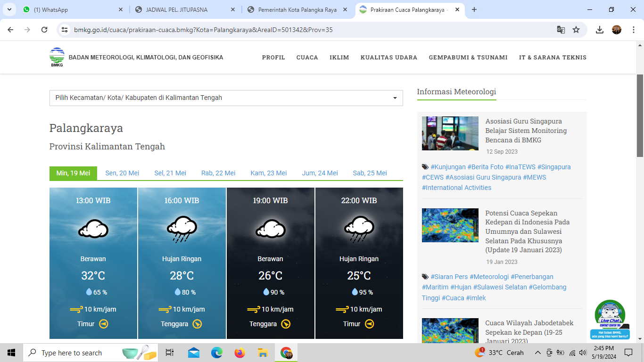Open Mail app from the taskbar

194,353
